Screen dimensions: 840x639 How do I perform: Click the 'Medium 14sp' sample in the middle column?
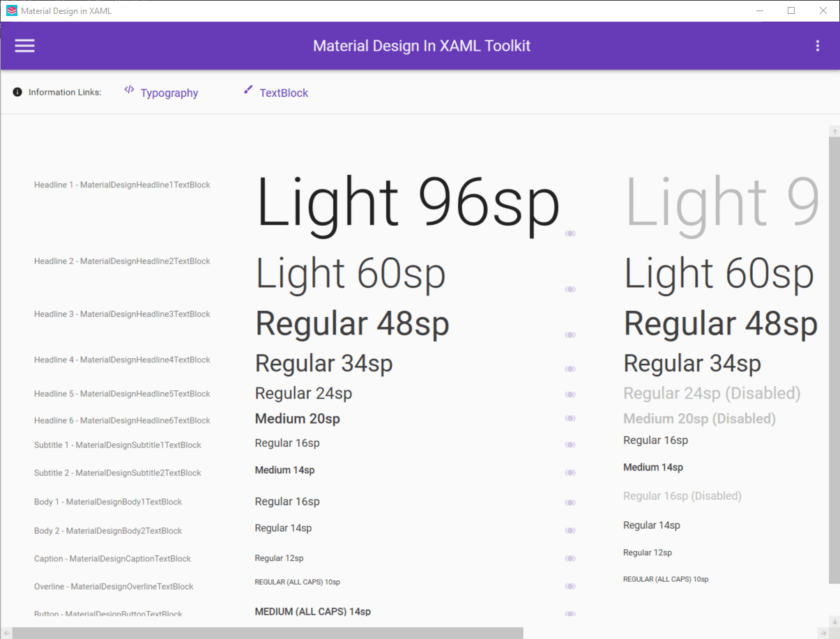pos(284,470)
